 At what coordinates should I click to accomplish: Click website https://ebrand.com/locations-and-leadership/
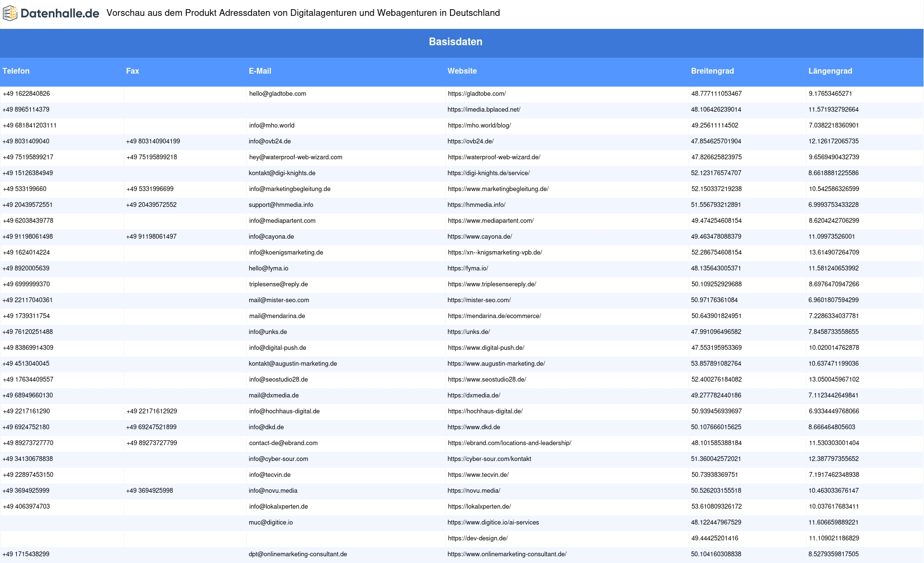click(510, 443)
